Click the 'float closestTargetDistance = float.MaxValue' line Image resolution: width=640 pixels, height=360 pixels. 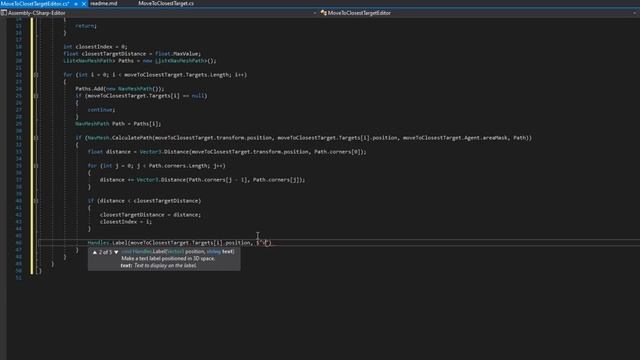132,54
